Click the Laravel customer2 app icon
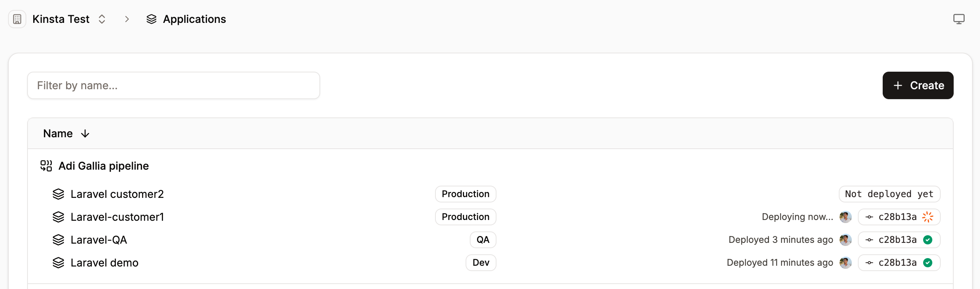The image size is (980, 289). [58, 194]
